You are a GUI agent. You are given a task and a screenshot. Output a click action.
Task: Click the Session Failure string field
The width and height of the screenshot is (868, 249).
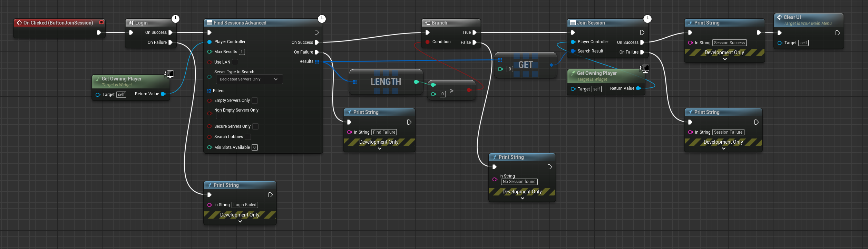[x=728, y=132]
